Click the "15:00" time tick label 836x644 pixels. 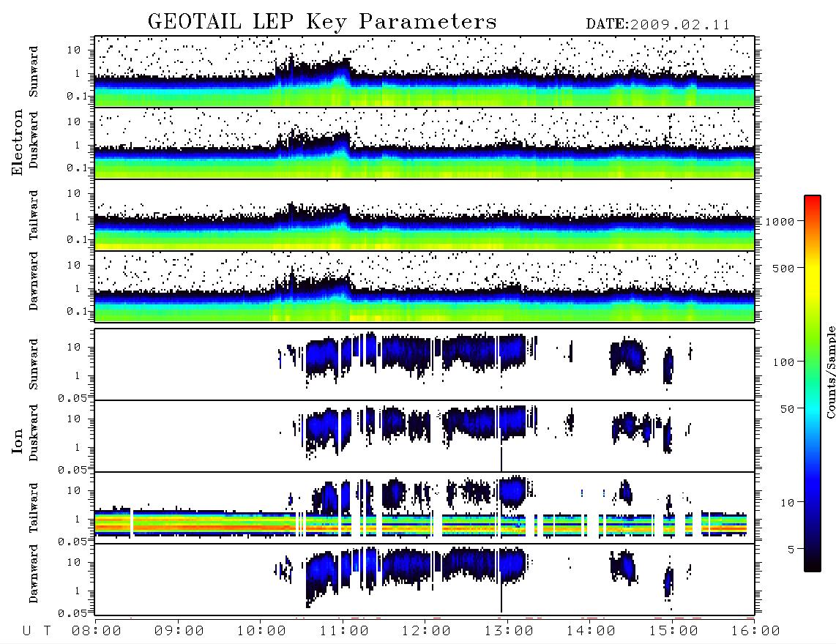click(673, 632)
